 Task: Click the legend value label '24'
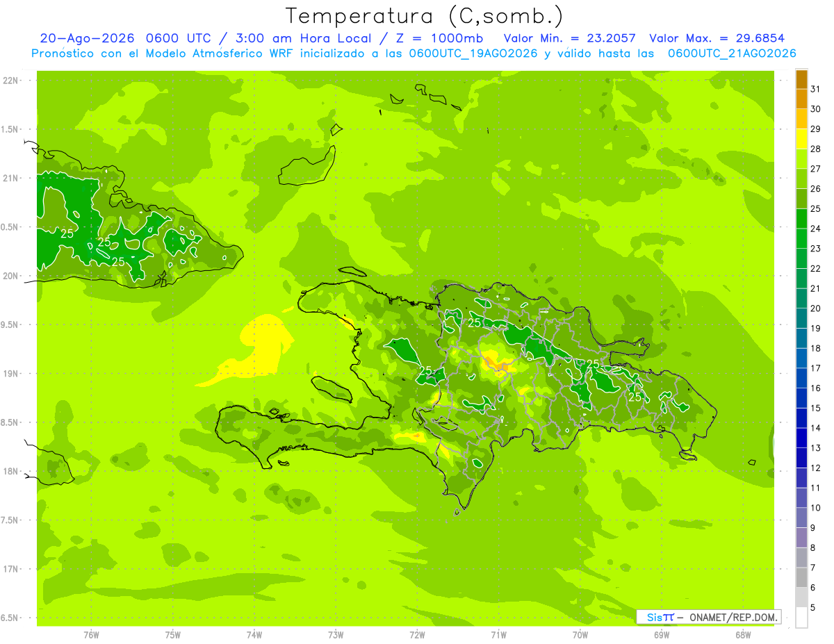click(x=816, y=229)
